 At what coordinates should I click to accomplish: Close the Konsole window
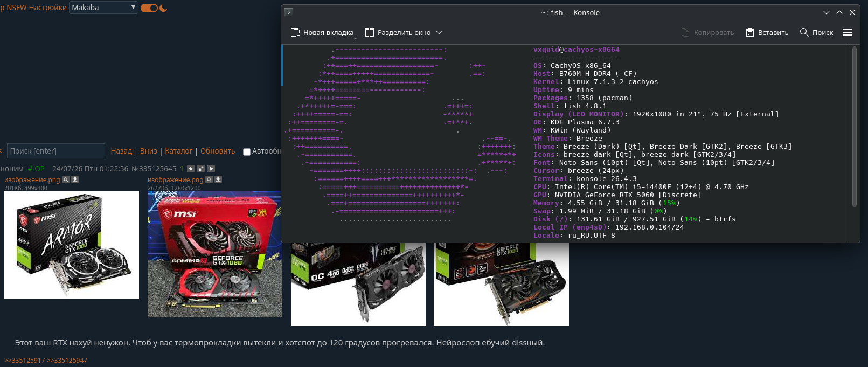point(852,12)
